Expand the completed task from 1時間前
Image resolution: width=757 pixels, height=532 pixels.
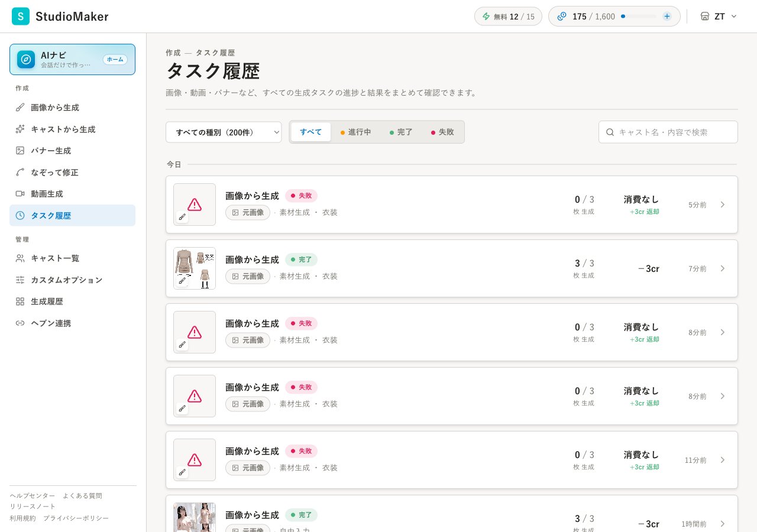(722, 524)
